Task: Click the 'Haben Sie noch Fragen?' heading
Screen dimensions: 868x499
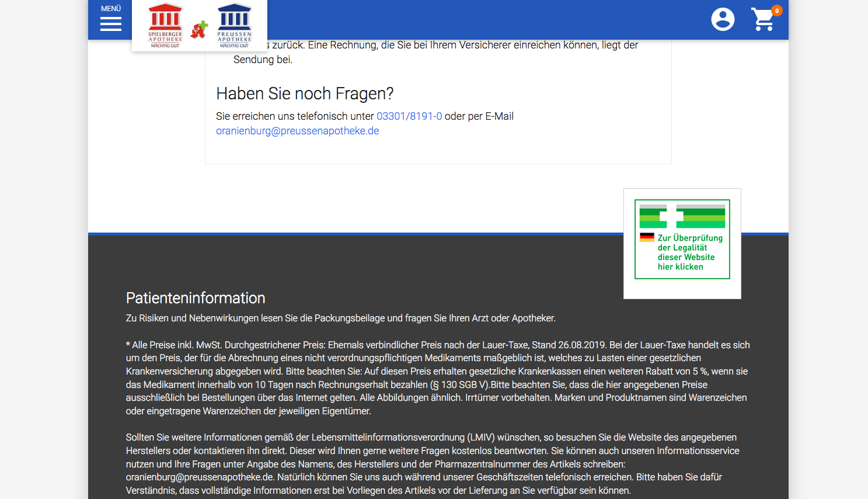Action: coord(305,93)
